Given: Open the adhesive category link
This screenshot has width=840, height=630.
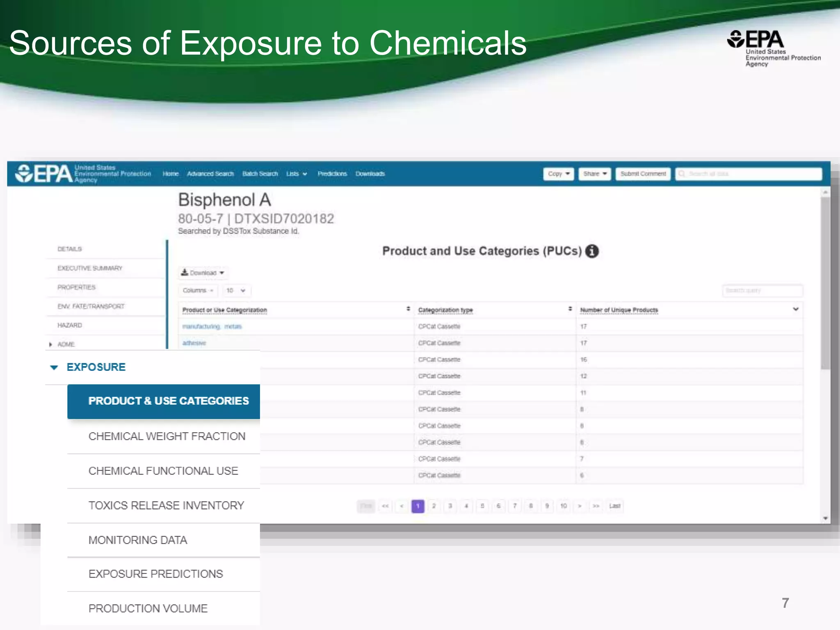Looking at the screenshot, I should tap(194, 343).
